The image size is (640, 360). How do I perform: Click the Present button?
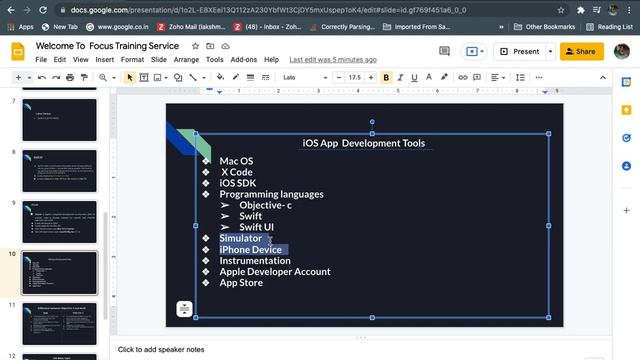point(520,51)
